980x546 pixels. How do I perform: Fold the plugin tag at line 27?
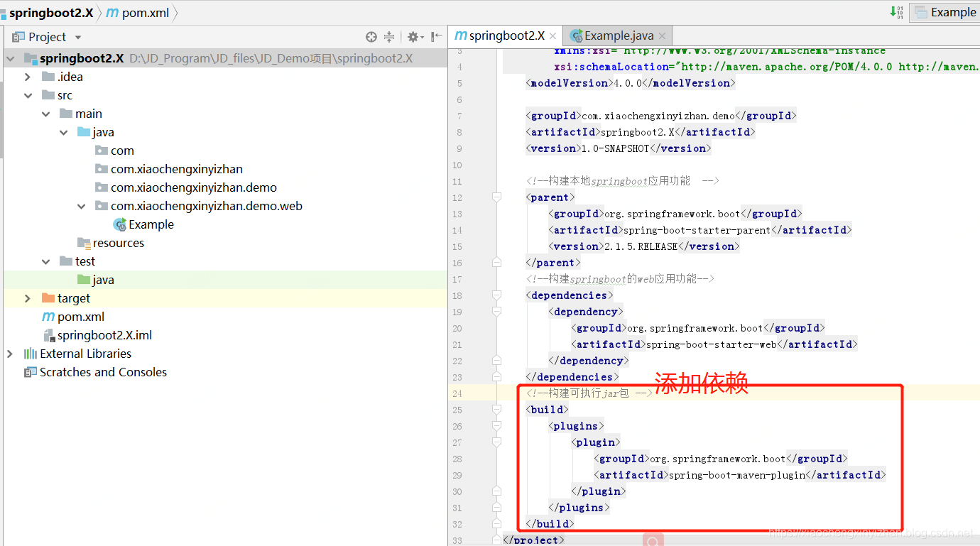[x=497, y=442]
